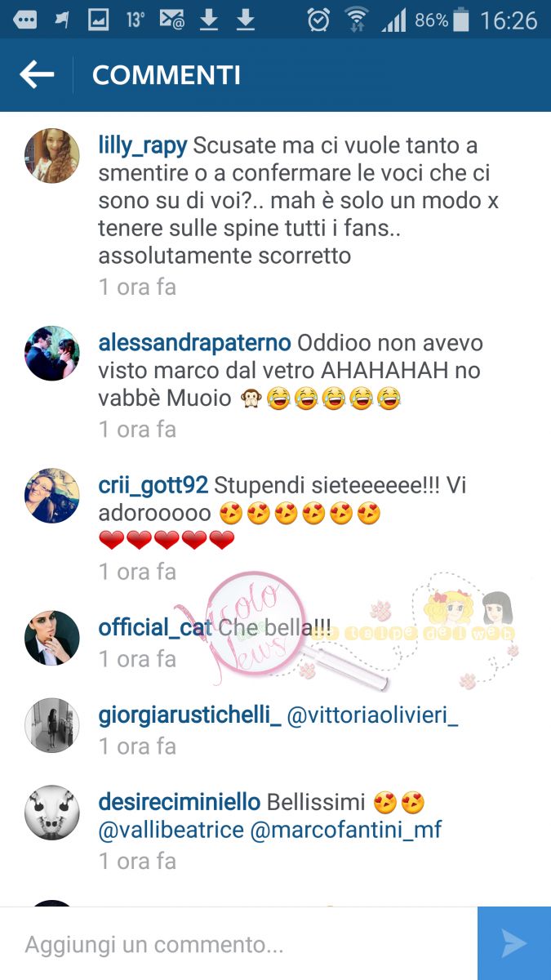This screenshot has height=980, width=551.
Task: Open official_cat profile avatar
Action: pos(52,638)
